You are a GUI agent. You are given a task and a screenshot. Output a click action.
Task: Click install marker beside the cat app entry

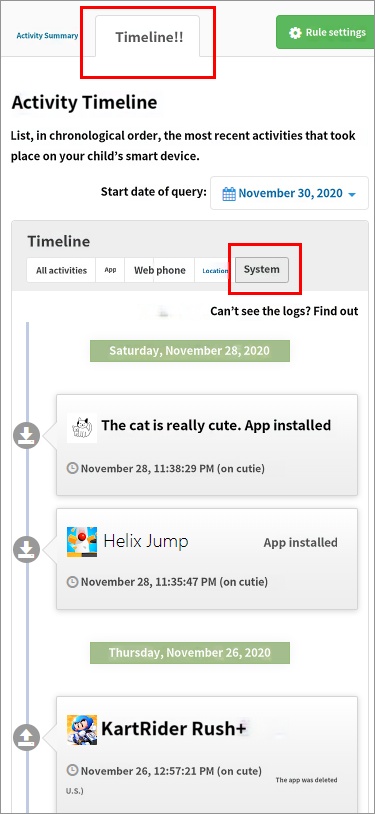coord(26,436)
